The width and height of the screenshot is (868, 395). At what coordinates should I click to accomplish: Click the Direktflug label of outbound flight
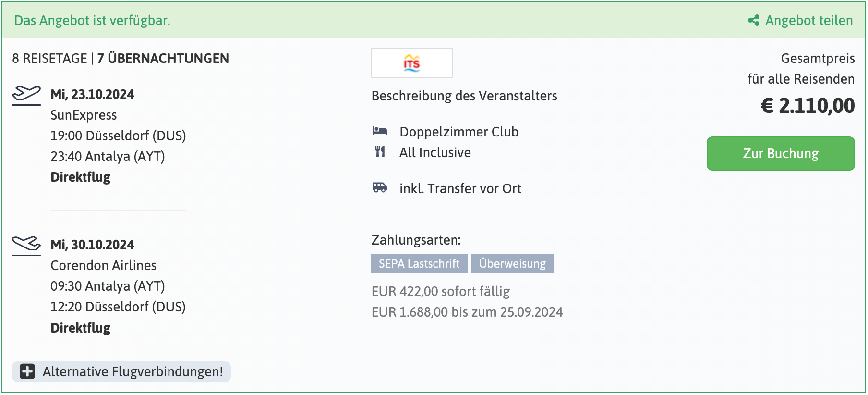coord(81,177)
